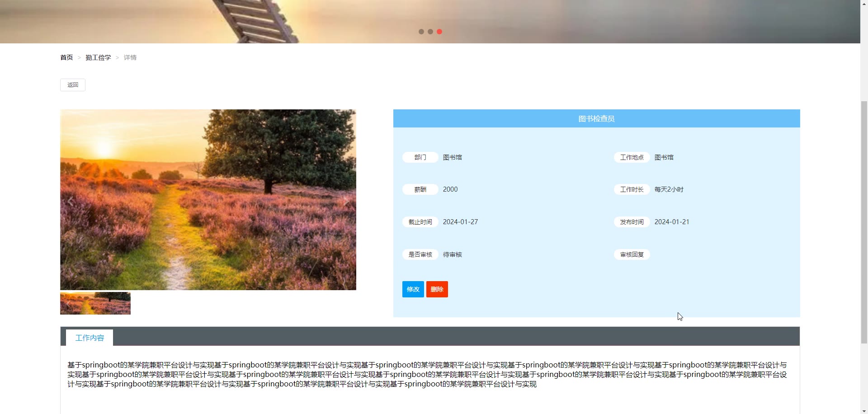
Task: Select the first banner carousel dot
Action: click(x=421, y=32)
